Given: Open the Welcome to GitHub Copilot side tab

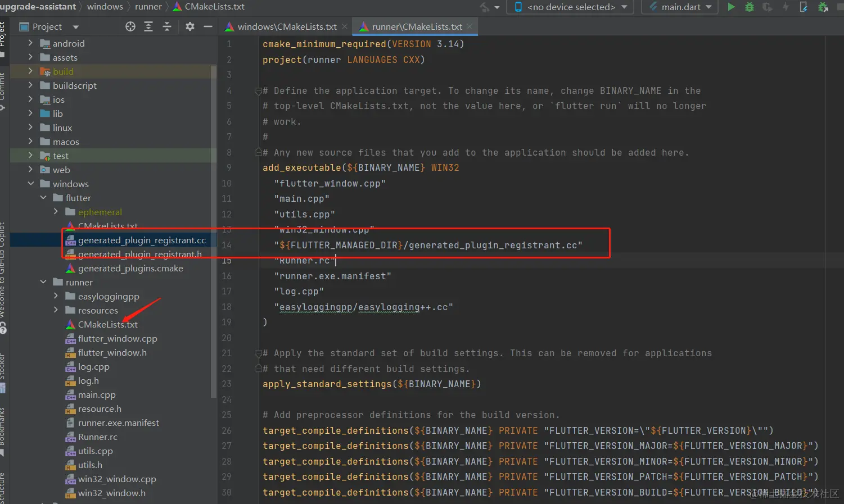Looking at the screenshot, I should 3,277.
